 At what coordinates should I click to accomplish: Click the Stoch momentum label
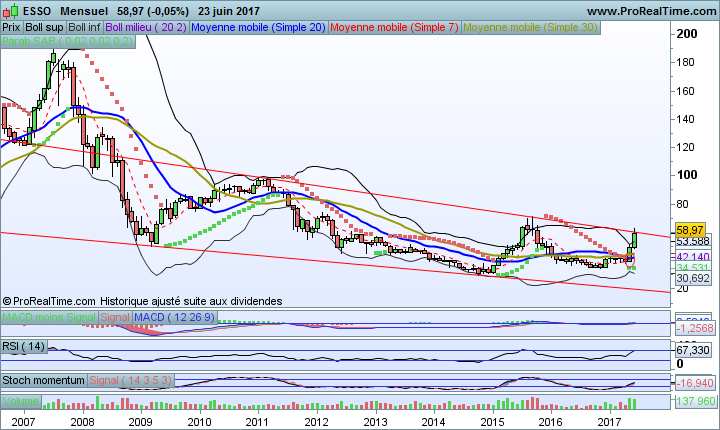(x=44, y=380)
